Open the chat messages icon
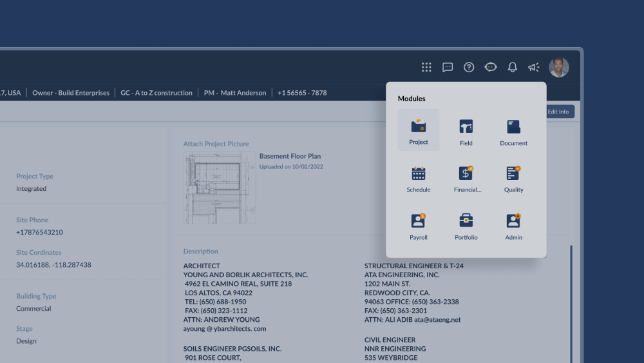This screenshot has width=644, height=363. pyautogui.click(x=448, y=67)
